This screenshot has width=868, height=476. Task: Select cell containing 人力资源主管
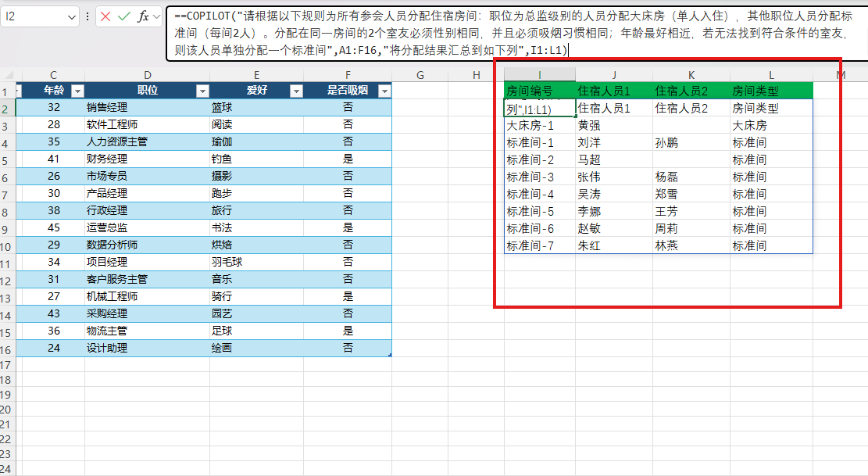coord(147,141)
